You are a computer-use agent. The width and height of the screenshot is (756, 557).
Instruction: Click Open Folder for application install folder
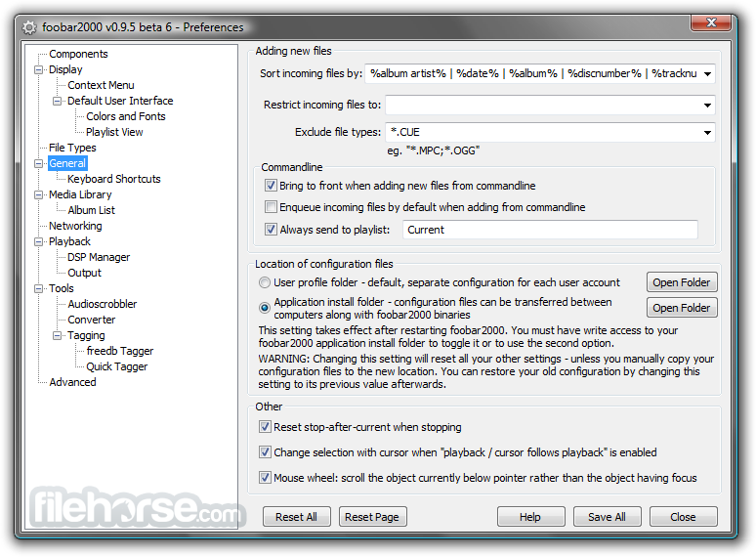pos(681,308)
